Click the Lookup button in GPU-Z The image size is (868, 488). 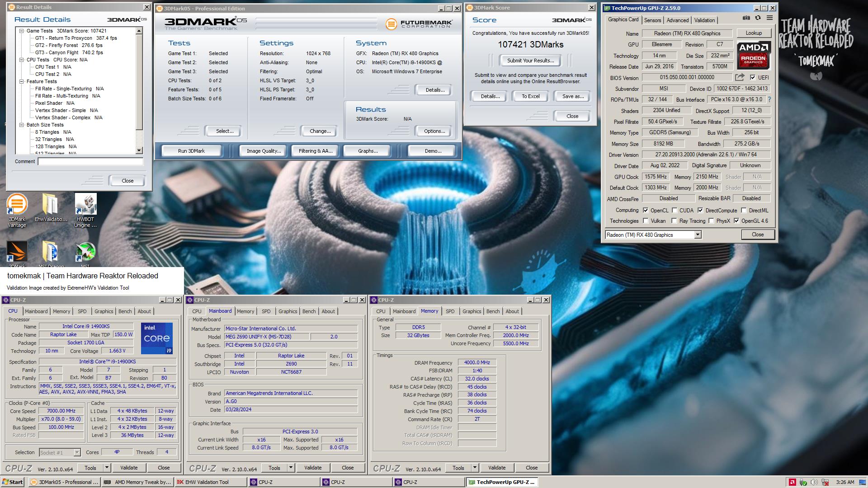(x=754, y=33)
